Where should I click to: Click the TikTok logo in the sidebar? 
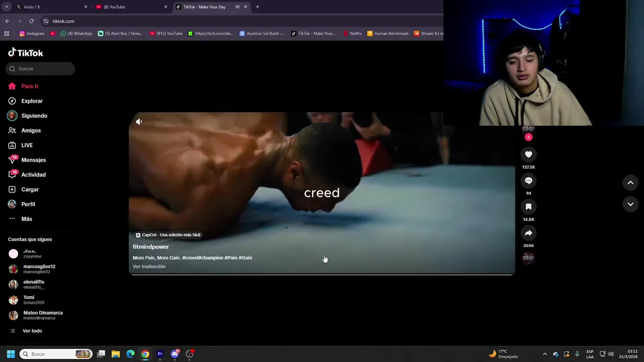tap(25, 53)
